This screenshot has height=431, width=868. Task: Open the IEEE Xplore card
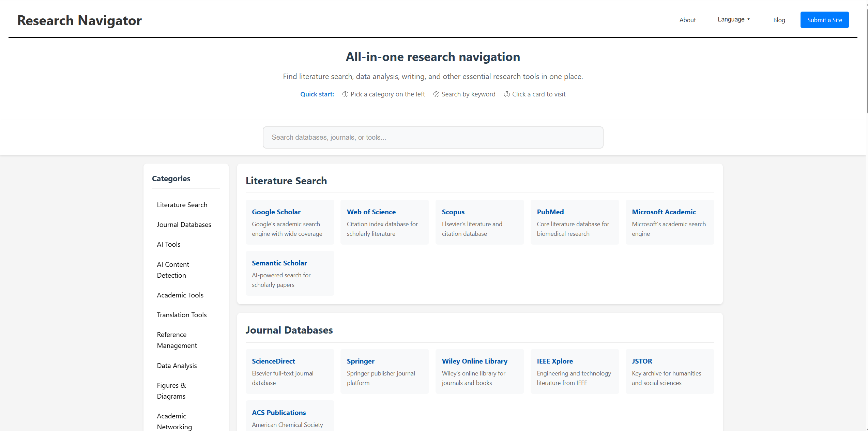point(554,361)
